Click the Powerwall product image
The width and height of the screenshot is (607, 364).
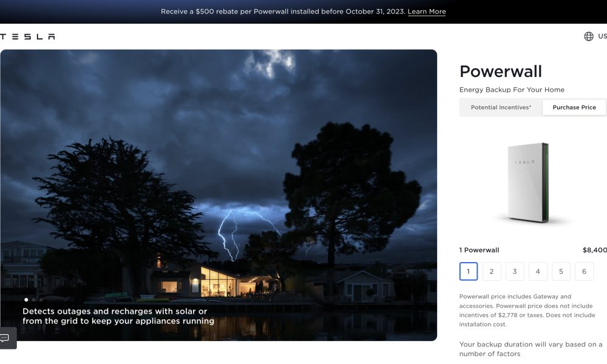pyautogui.click(x=528, y=183)
